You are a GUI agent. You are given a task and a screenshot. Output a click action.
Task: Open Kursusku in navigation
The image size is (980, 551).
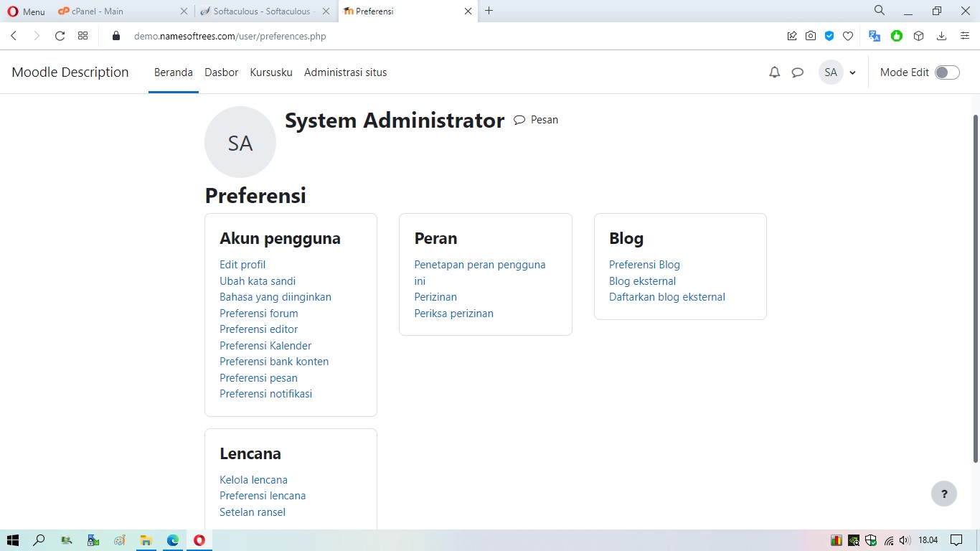tap(271, 72)
